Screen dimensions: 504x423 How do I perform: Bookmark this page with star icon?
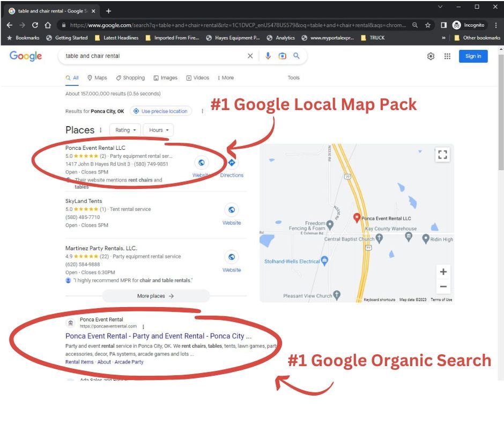[428, 25]
